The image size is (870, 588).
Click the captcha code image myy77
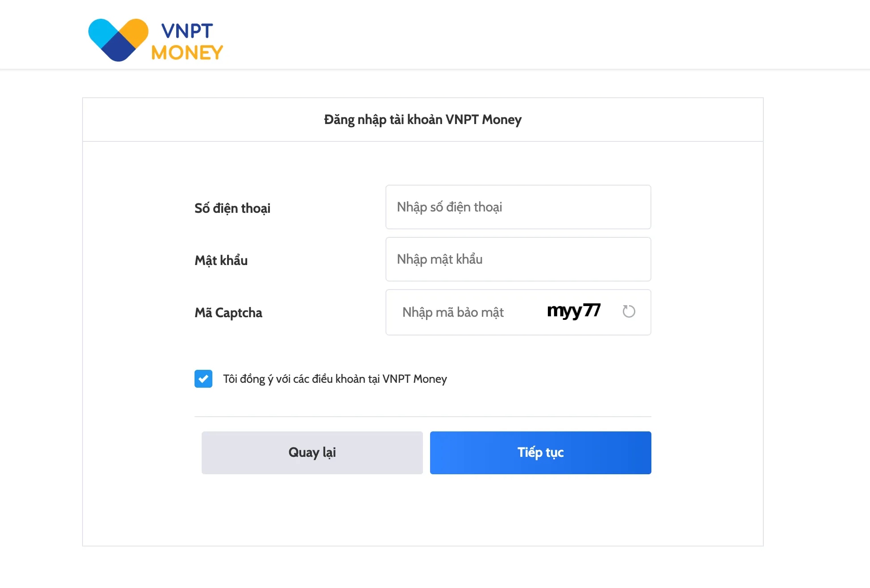click(x=574, y=311)
